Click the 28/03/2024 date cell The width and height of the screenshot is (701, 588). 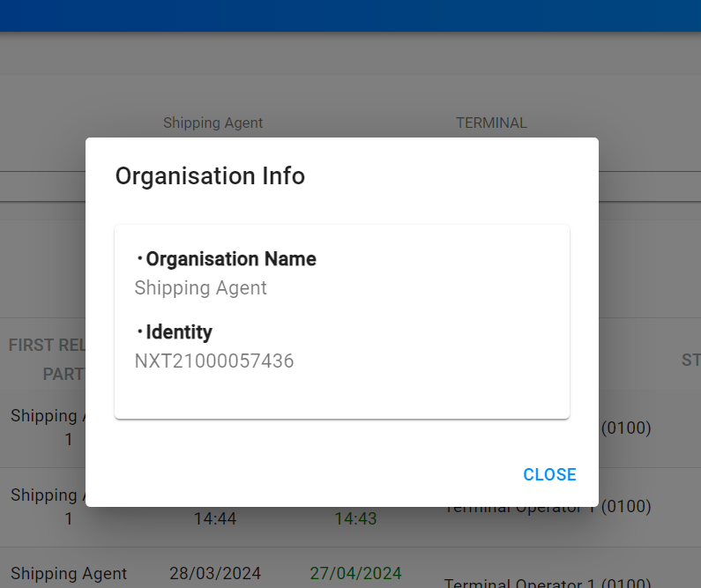[215, 574]
